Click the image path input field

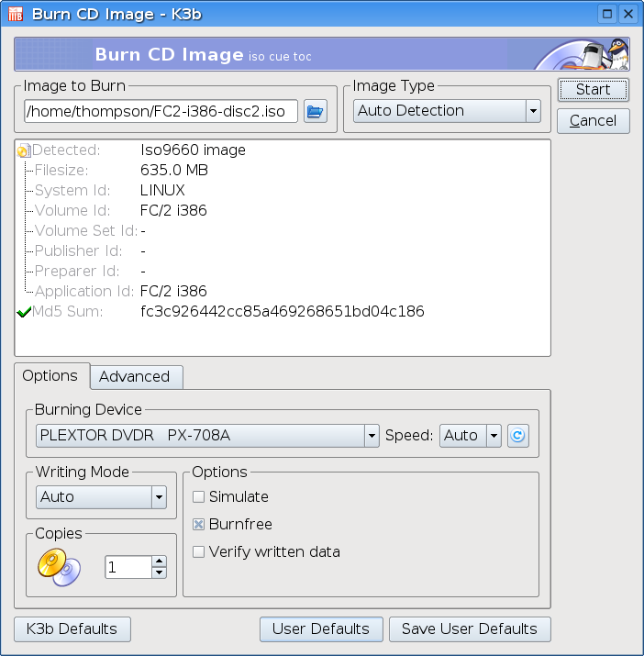click(x=161, y=111)
